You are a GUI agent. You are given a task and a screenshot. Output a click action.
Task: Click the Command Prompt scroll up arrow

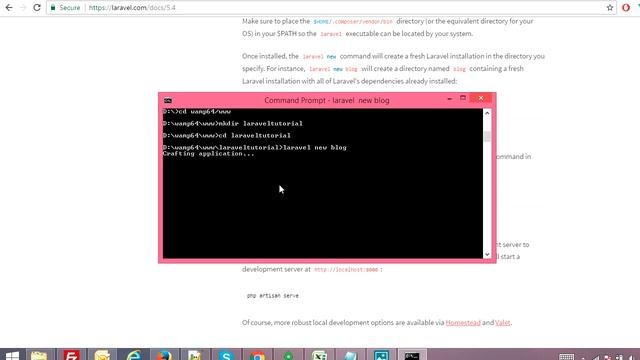coord(487,113)
